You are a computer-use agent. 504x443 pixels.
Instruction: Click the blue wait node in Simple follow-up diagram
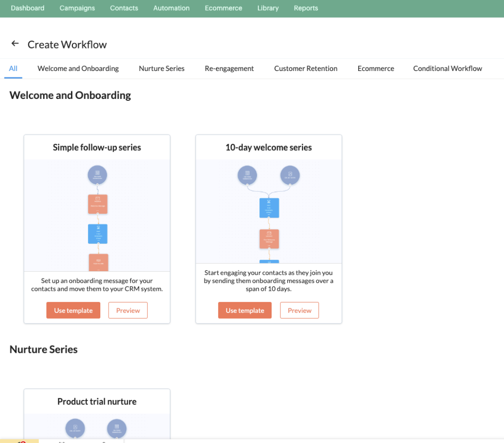(98, 233)
